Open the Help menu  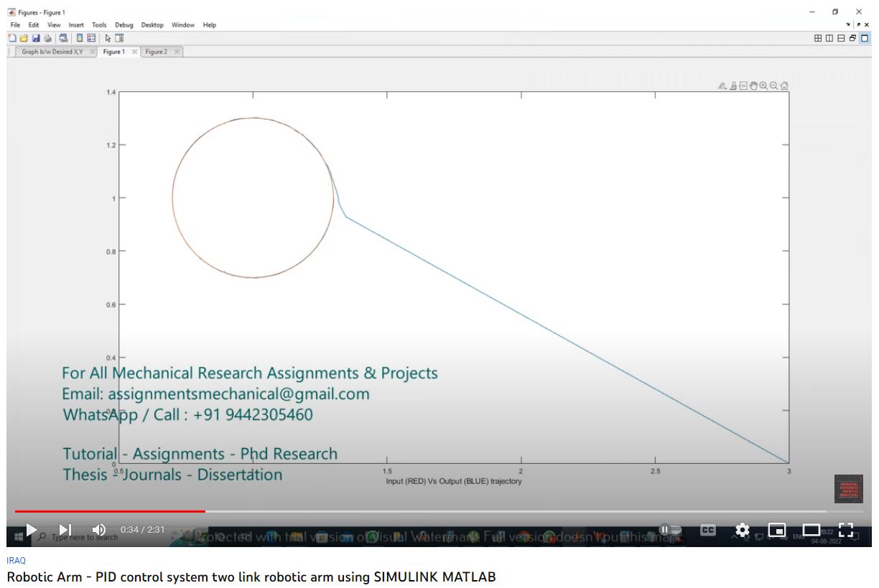(x=210, y=24)
